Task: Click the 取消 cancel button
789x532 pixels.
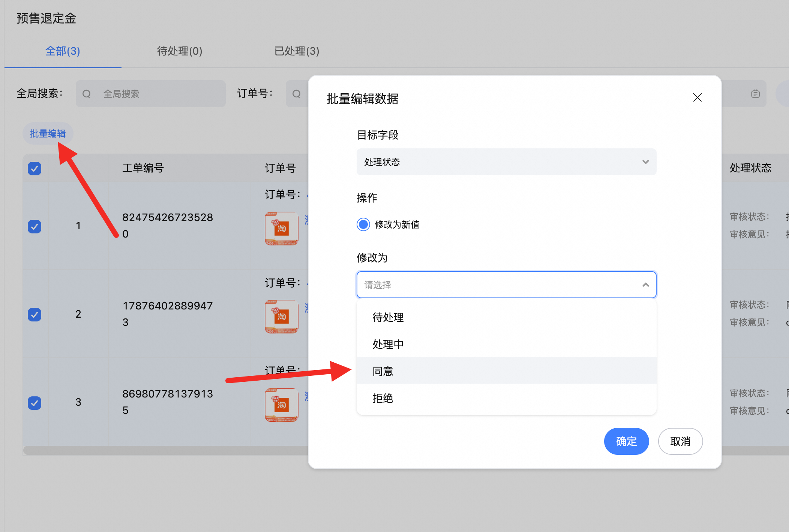Action: (x=680, y=441)
